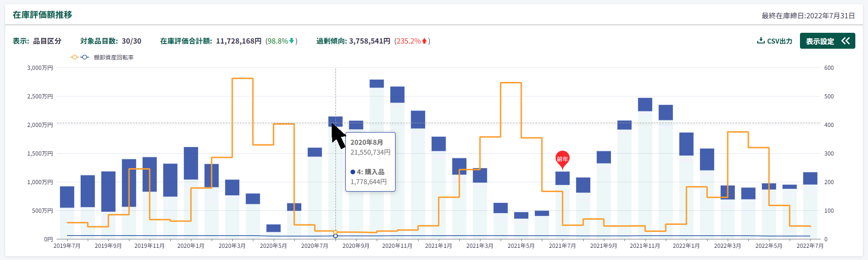Click the blue dot beside 4: 購入品 in the tooltip
Image resolution: width=868 pixels, height=260 pixels.
[353, 172]
